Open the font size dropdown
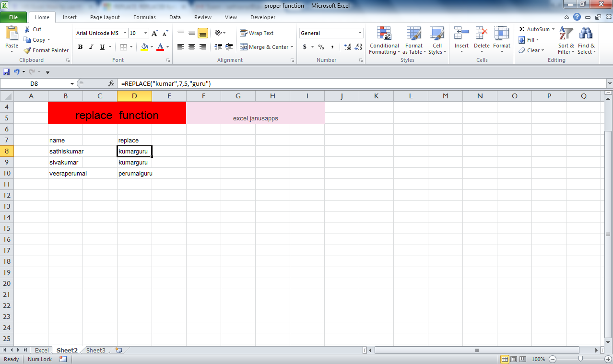The width and height of the screenshot is (613, 364). coord(146,33)
